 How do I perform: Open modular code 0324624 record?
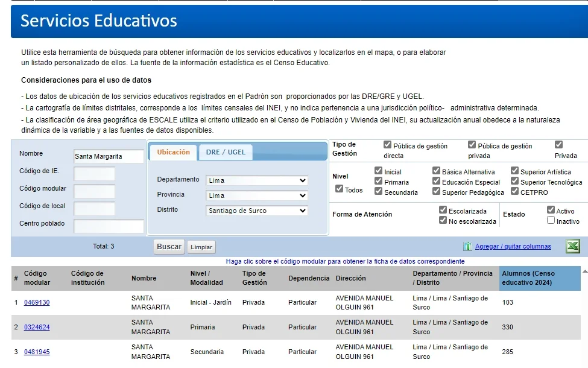37,327
